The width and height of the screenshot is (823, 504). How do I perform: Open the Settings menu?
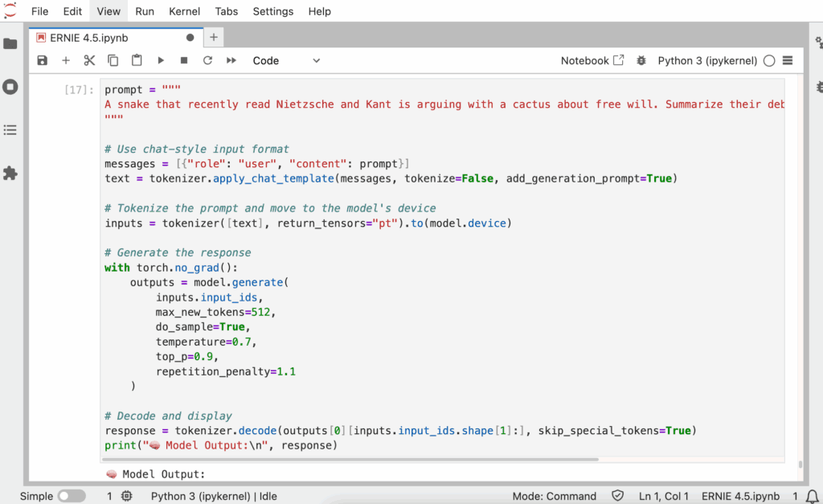273,11
